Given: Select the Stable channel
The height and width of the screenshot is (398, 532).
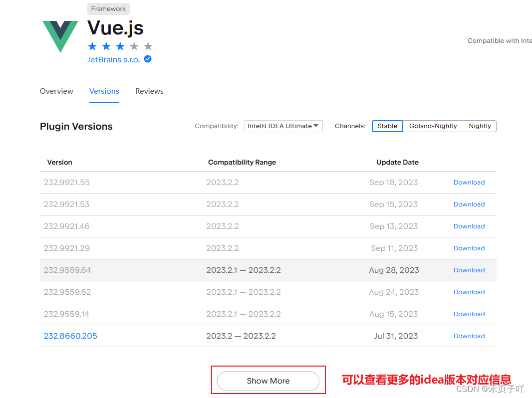Looking at the screenshot, I should point(387,126).
